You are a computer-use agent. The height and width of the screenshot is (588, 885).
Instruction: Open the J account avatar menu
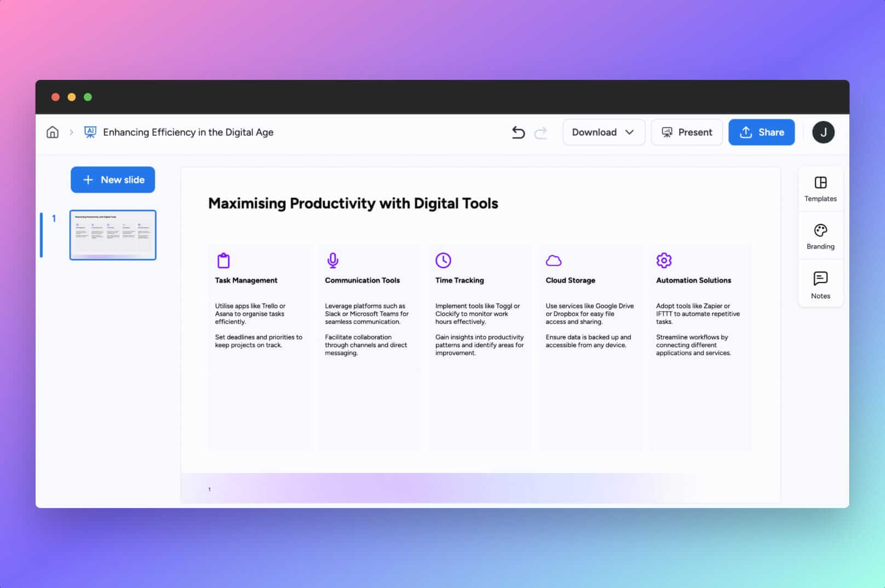(823, 132)
